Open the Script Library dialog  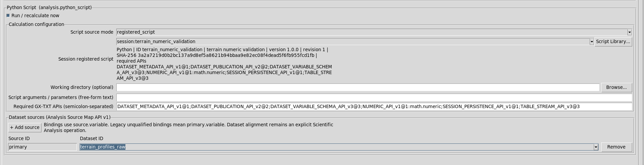(x=613, y=42)
